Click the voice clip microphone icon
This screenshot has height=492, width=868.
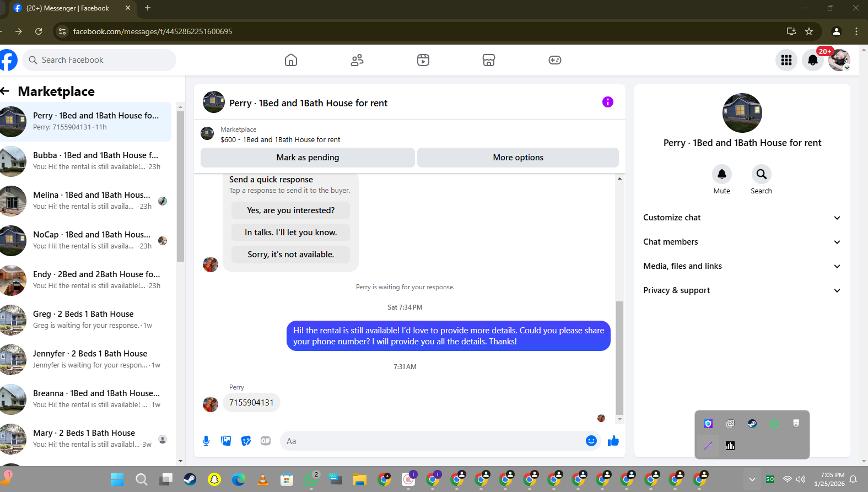206,441
